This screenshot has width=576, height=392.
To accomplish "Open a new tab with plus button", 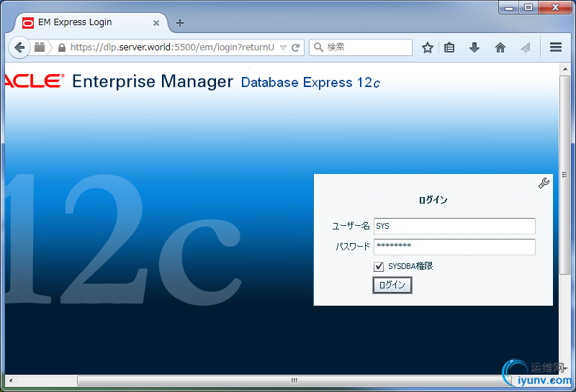I will [179, 23].
